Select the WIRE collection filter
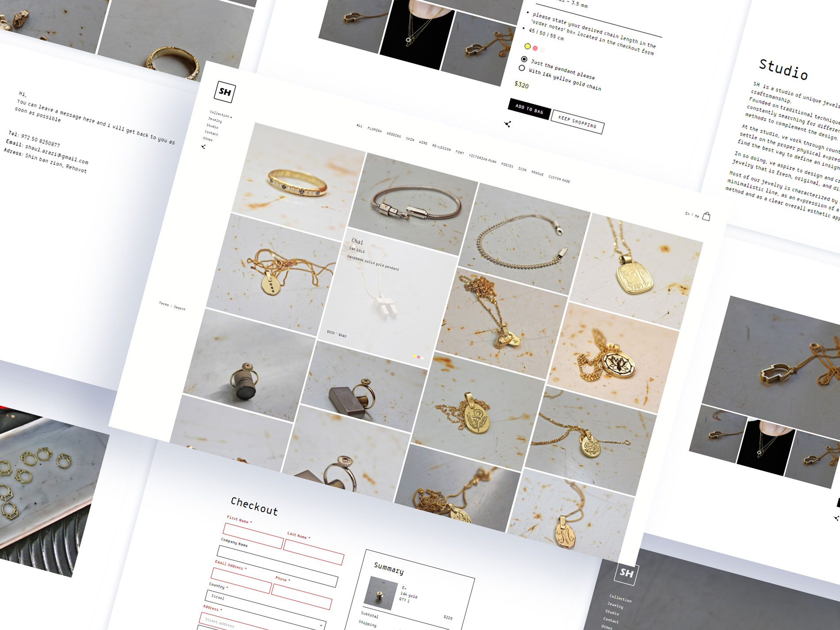Screen dimensions: 840x630 tap(423, 143)
